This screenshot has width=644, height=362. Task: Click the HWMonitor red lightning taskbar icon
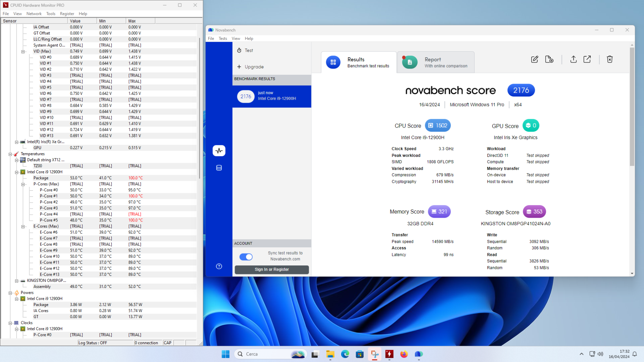click(x=389, y=354)
